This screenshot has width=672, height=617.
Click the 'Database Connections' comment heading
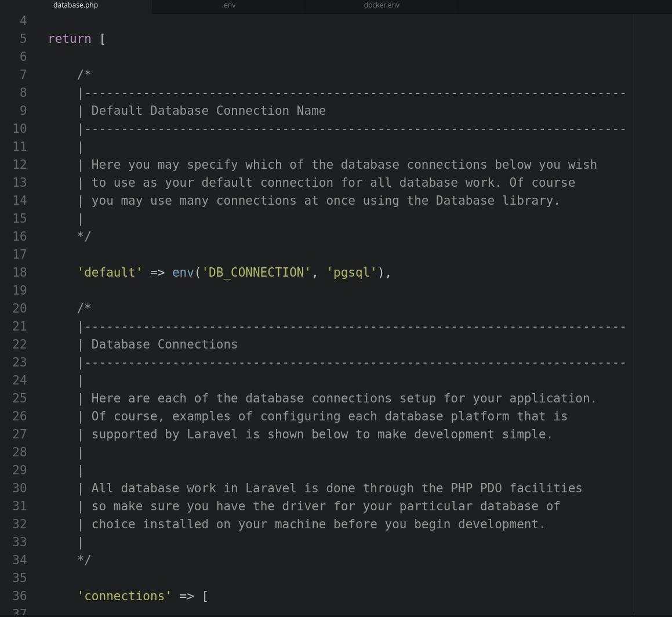tap(164, 344)
